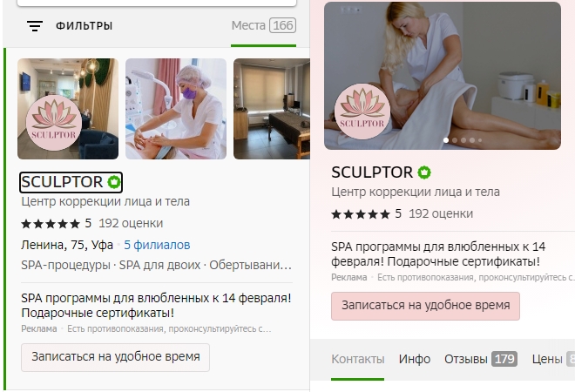This screenshot has width=575, height=392.
Task: Click the Записаться на удобное время button in the list card
Action: coord(115,357)
